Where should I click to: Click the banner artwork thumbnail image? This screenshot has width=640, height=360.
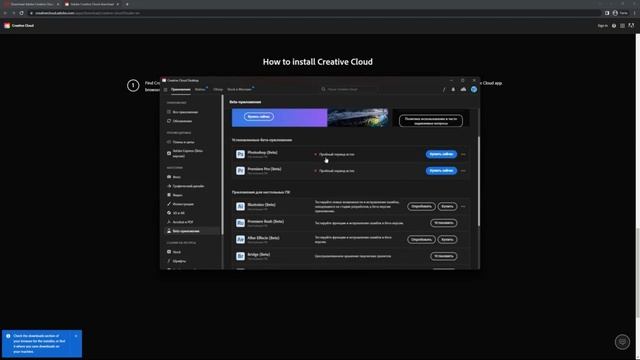coord(358,118)
